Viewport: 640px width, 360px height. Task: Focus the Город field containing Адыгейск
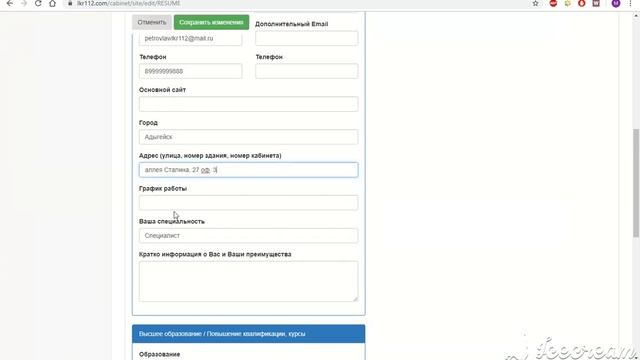pos(249,137)
